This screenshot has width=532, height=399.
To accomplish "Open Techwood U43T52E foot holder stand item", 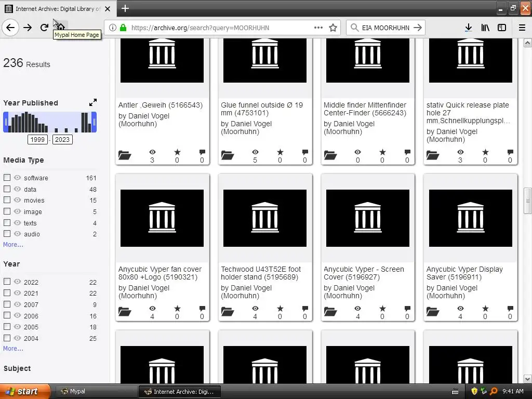I will [x=261, y=273].
